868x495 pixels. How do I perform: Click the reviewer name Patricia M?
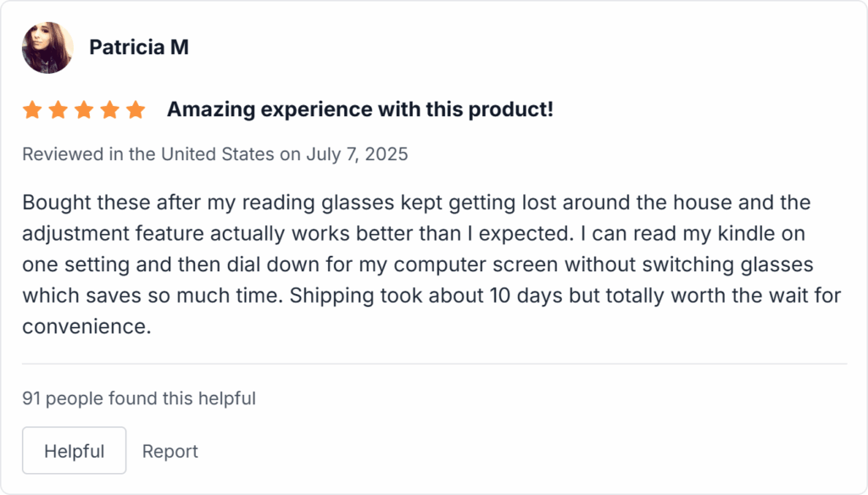(x=138, y=47)
